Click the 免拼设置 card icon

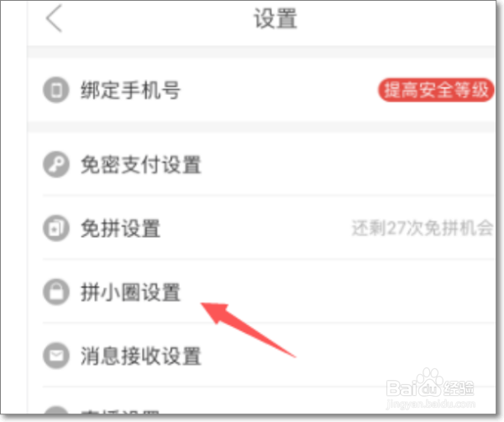(x=56, y=229)
